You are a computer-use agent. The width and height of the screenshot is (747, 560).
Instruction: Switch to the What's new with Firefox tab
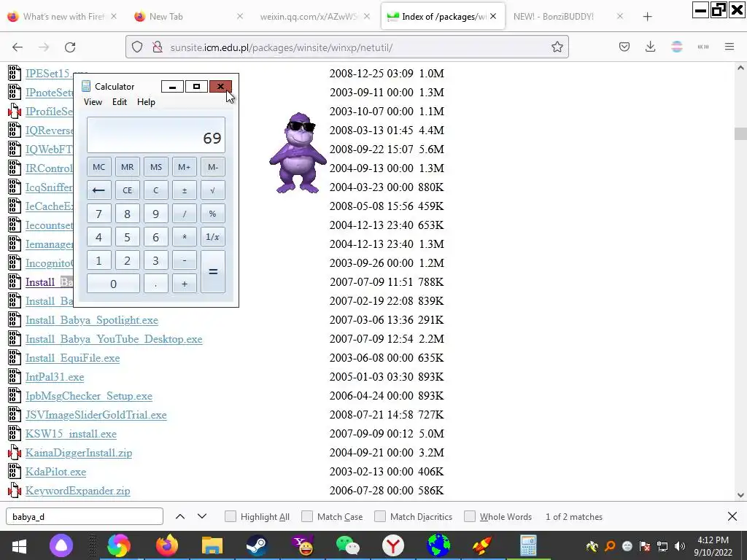(63, 17)
